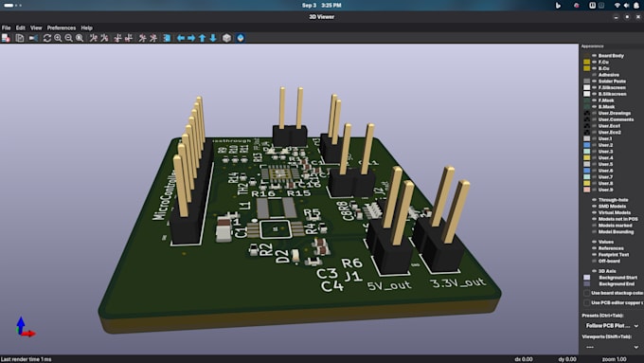The width and height of the screenshot is (644, 363).
Task: Rotate Y counterclockwise toolbar icon
Action: (129, 38)
